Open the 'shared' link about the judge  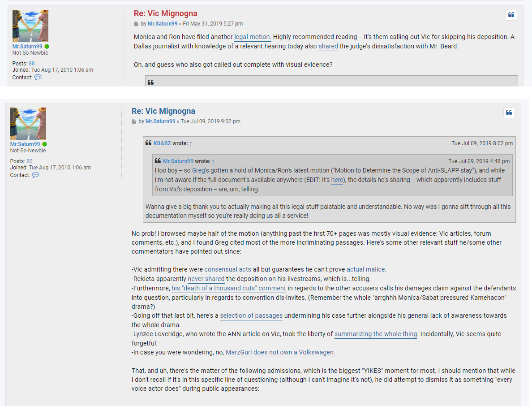(x=328, y=46)
